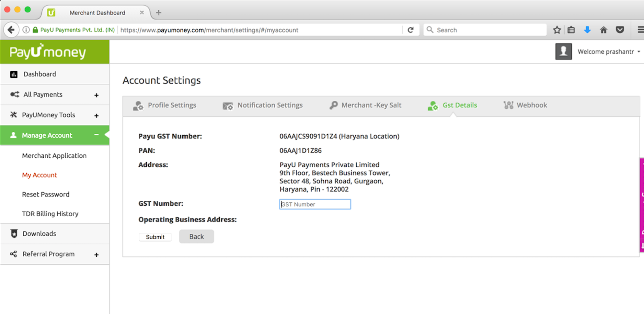Click 'PayU Payments Pvt. Ltd. (IN)' certificate label
Screen dimensions: 644x314
78,30
